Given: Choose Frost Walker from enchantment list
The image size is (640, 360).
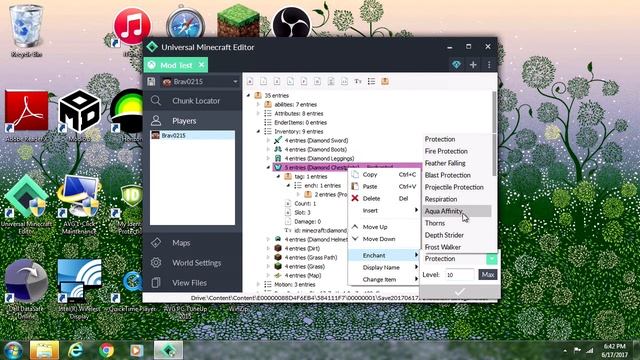Looking at the screenshot, I should tap(456, 247).
